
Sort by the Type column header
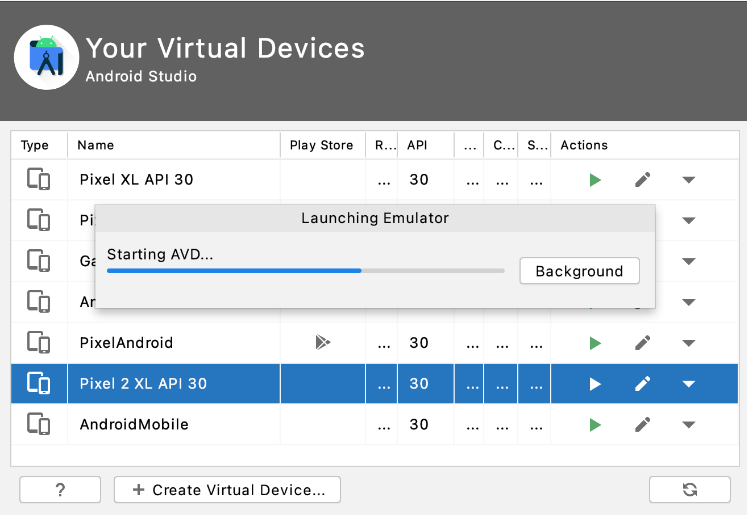(39, 145)
